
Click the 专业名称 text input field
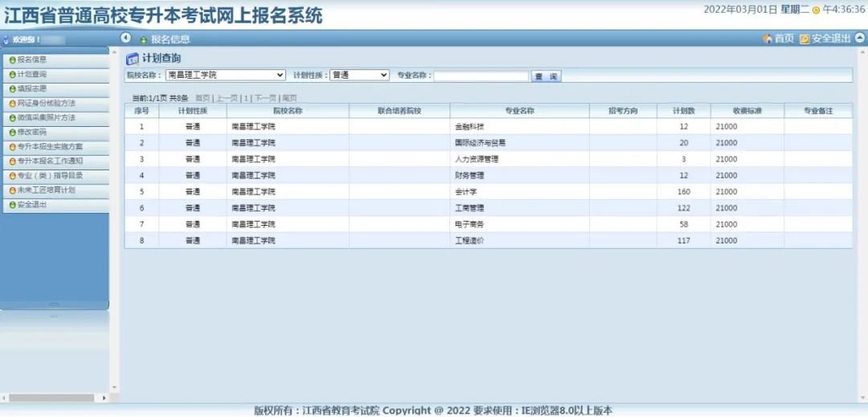(x=481, y=76)
